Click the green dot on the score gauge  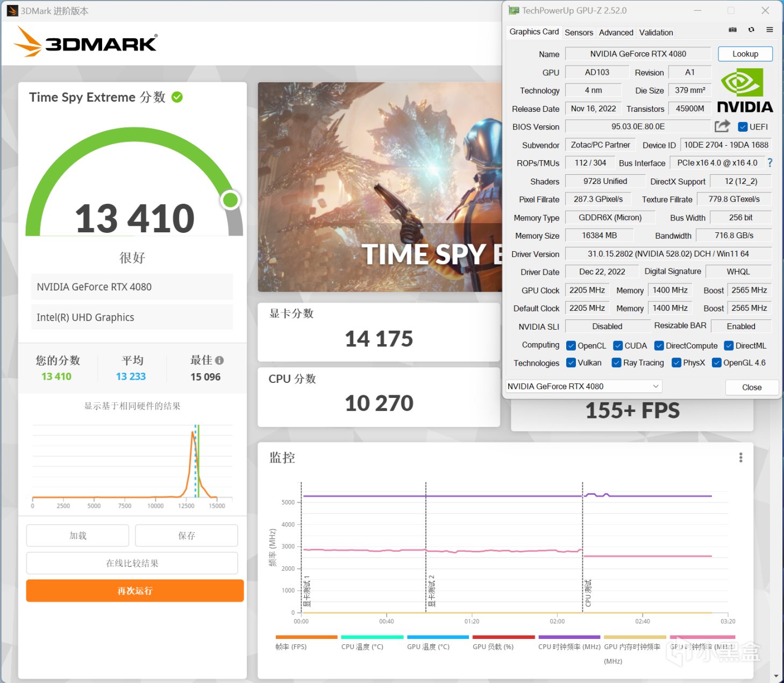coord(231,200)
